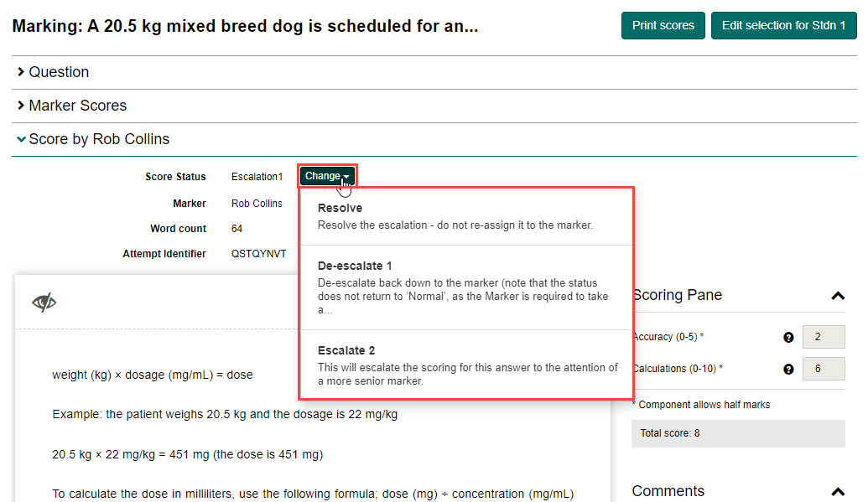Collapse the Comments panel chevron
Screen dimensions: 868x502
(x=836, y=492)
